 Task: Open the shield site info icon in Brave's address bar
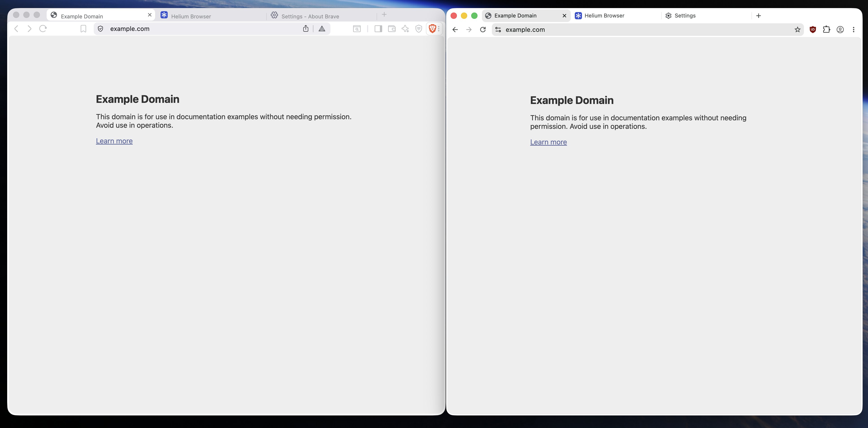coord(100,29)
